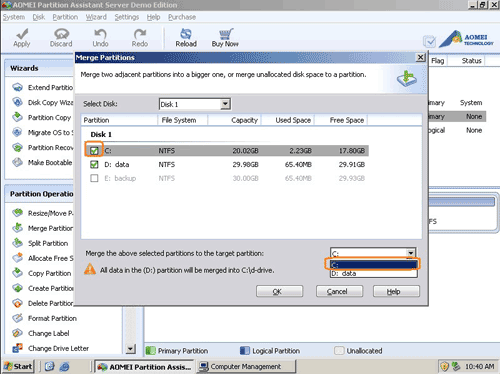Select the Format Partition operation icon

pyautogui.click(x=17, y=318)
